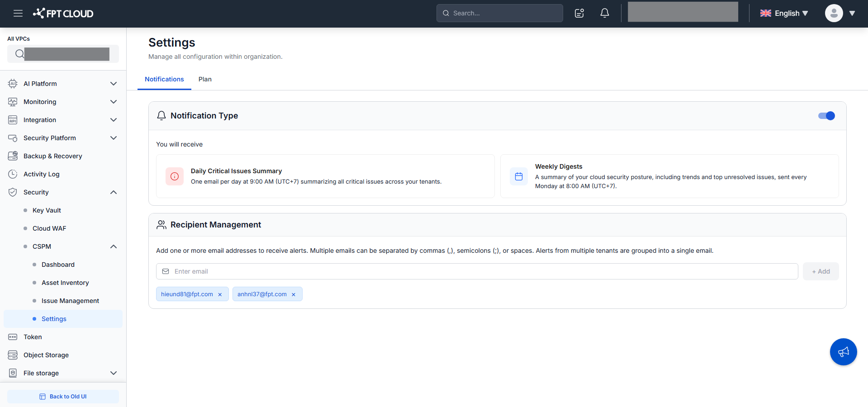This screenshot has width=868, height=407.
Task: Switch to the Notifications tab
Action: click(164, 79)
